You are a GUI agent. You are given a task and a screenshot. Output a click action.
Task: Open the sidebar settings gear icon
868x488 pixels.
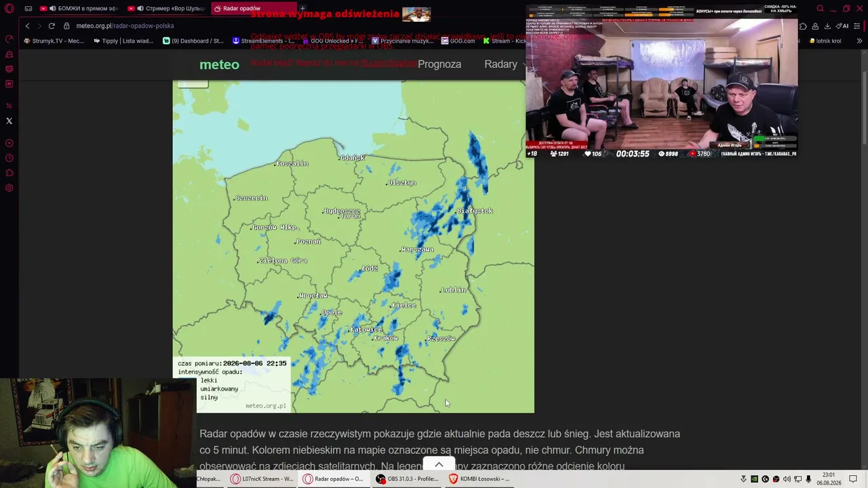tap(9, 188)
